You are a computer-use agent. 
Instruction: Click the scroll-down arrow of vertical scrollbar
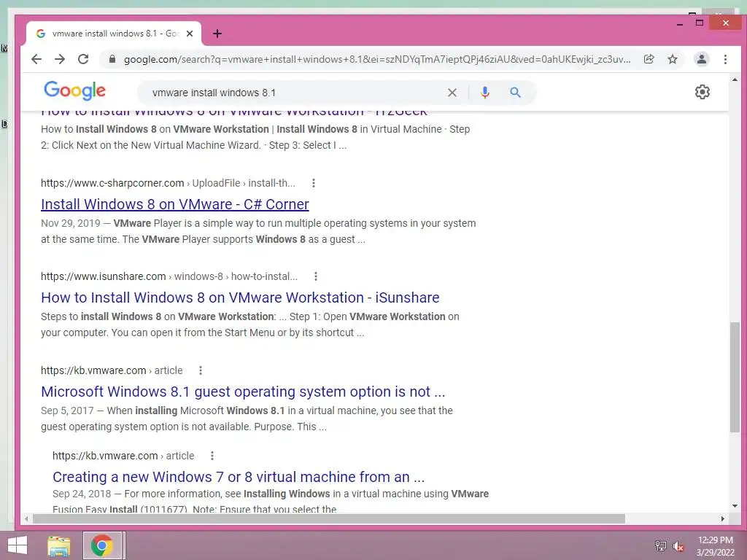click(x=735, y=506)
